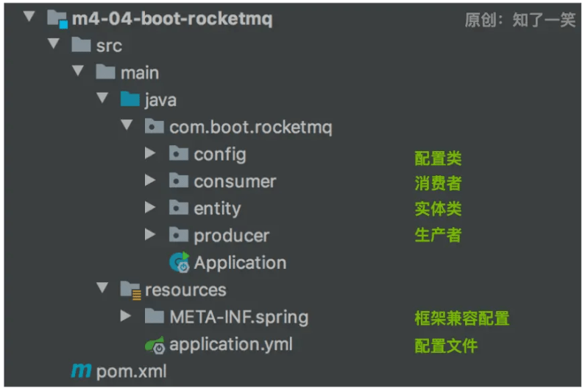
Task: Collapse the src folder arrow
Action: pyautogui.click(x=54, y=43)
